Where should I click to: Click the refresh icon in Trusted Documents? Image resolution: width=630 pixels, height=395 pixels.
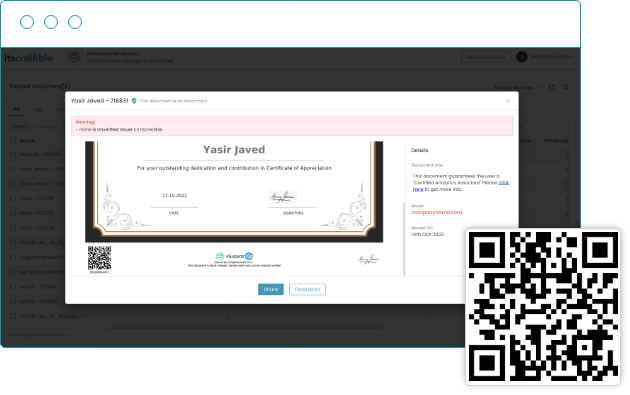[551, 87]
